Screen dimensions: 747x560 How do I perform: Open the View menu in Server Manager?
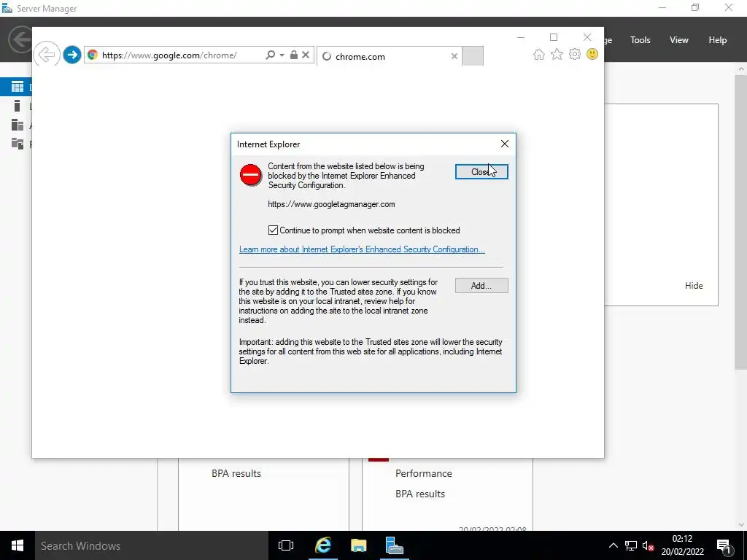pyautogui.click(x=679, y=40)
